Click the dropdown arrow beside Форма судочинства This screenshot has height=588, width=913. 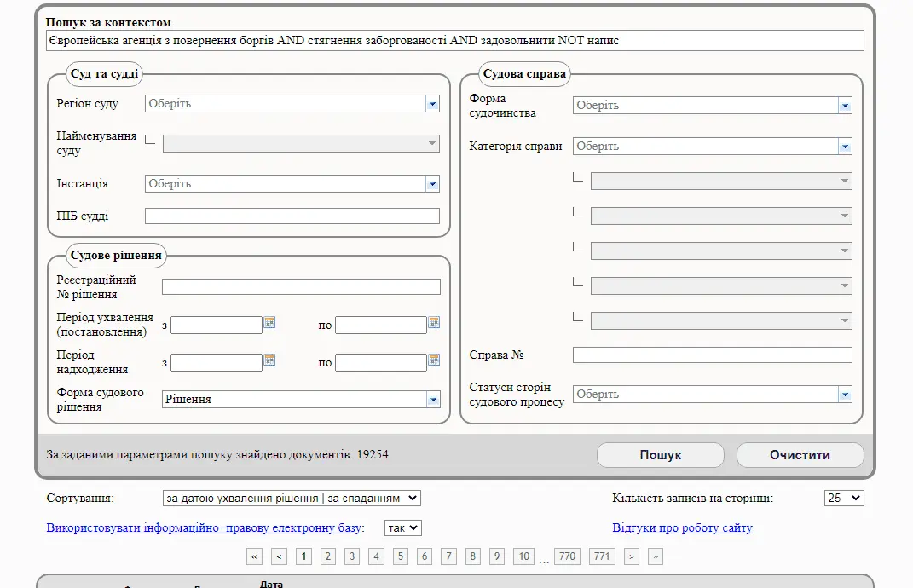coord(845,105)
